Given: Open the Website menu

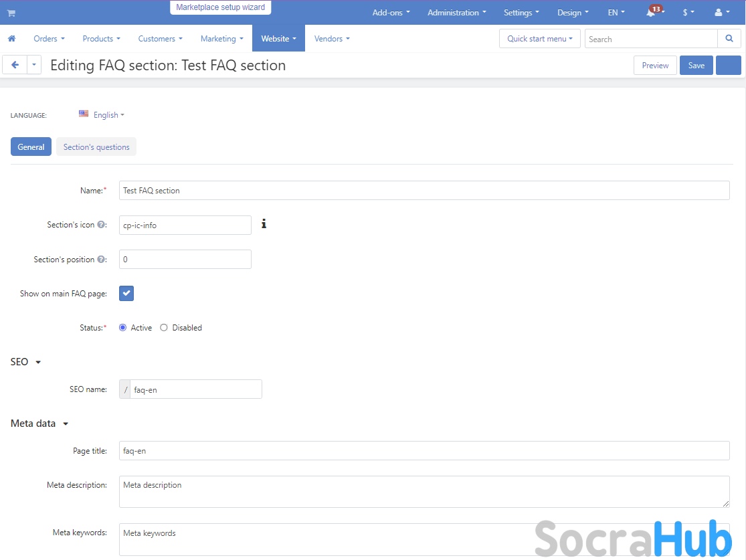Looking at the screenshot, I should pos(278,39).
